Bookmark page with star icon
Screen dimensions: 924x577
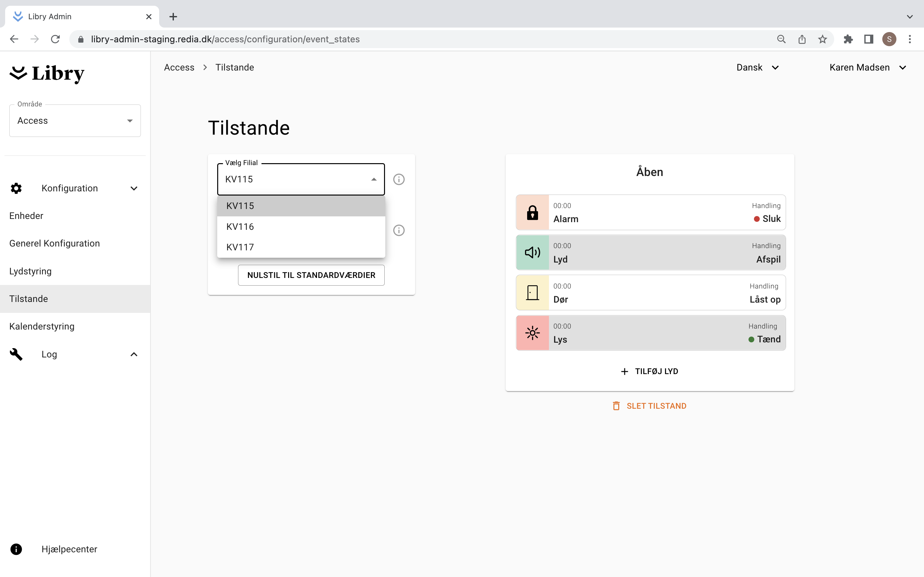point(822,39)
